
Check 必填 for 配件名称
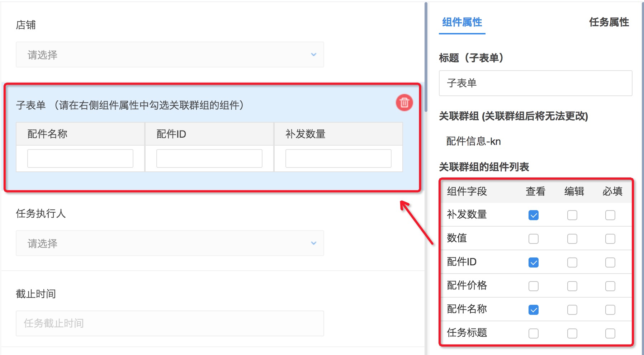tap(610, 310)
